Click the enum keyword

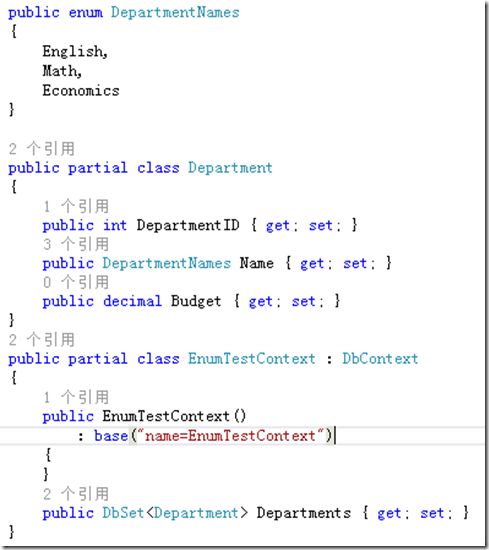click(x=86, y=13)
